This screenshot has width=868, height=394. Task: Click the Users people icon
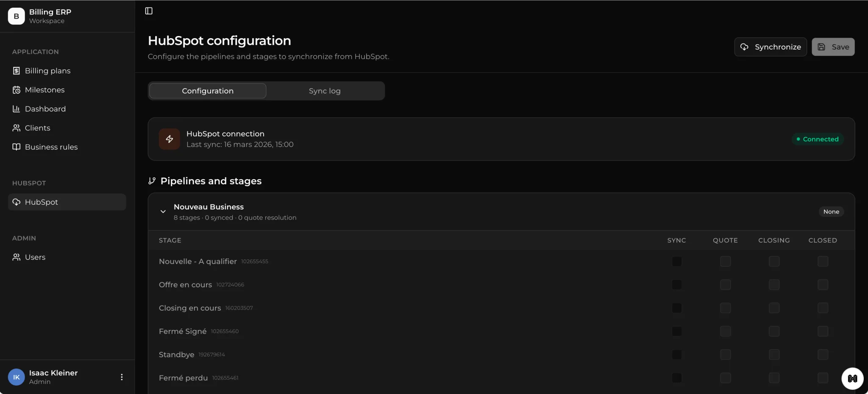17,257
